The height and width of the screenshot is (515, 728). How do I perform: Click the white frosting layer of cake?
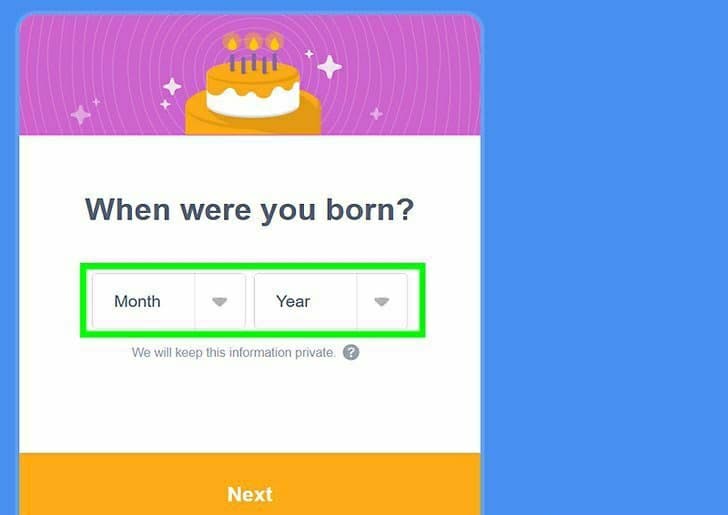pyautogui.click(x=253, y=102)
